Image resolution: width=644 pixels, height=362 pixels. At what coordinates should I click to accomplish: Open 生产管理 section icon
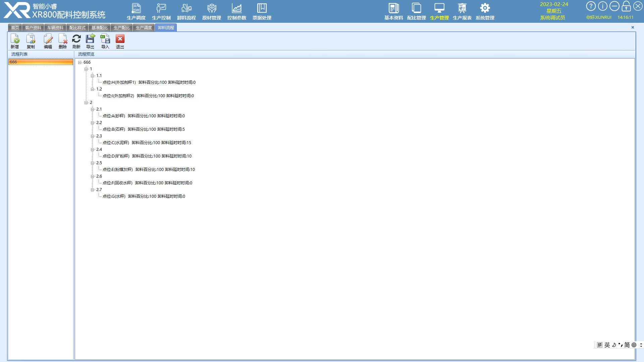tap(439, 12)
